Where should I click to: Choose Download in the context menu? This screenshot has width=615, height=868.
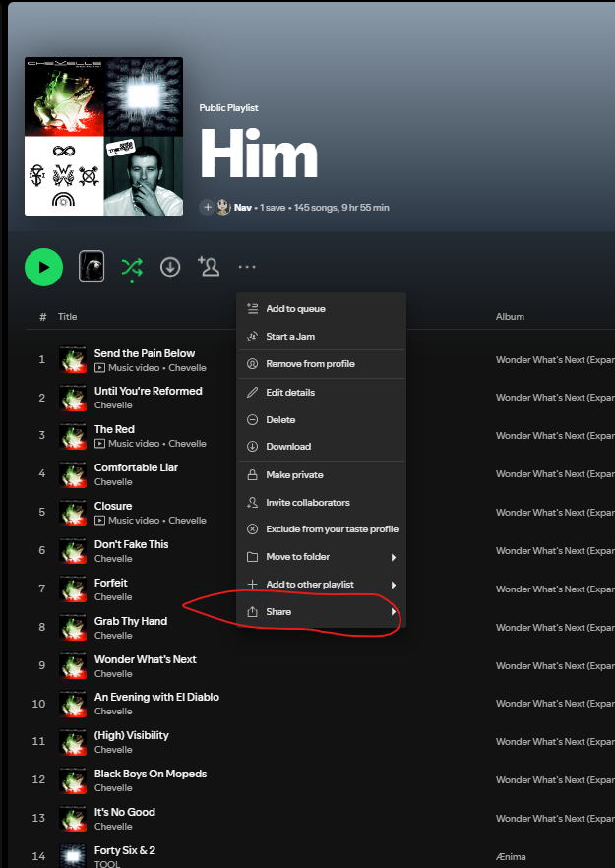click(x=322, y=446)
